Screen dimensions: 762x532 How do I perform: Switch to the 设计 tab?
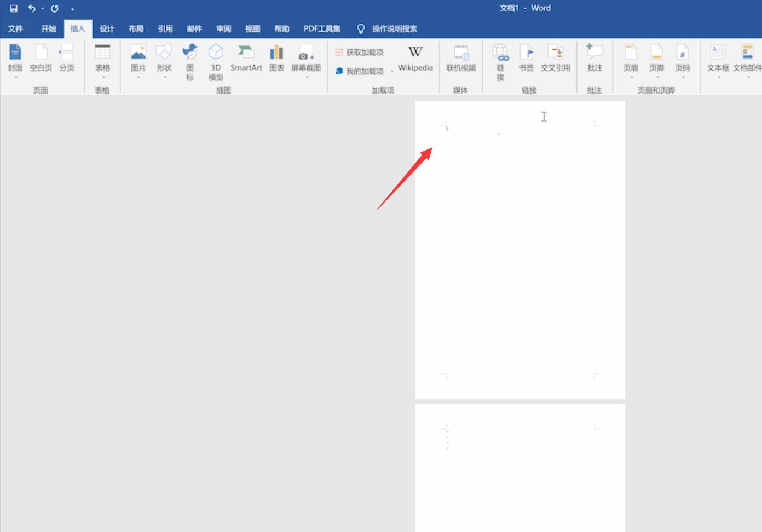[107, 28]
